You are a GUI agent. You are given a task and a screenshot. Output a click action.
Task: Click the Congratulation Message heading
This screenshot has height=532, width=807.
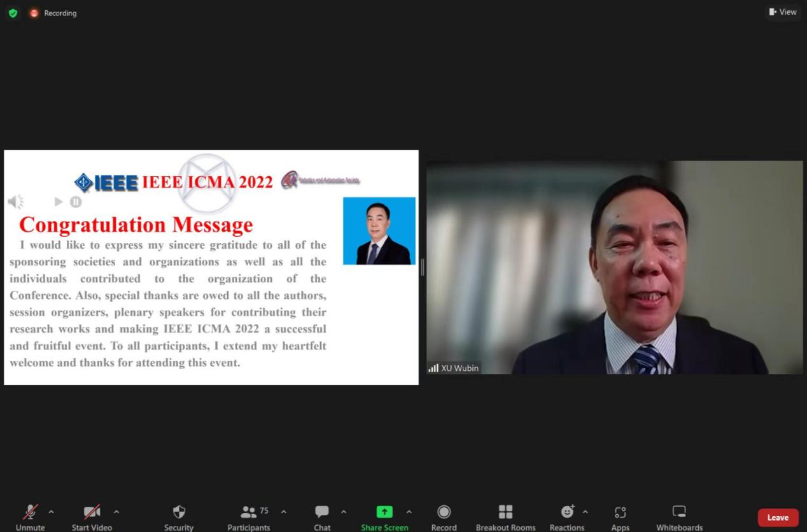[x=136, y=224]
